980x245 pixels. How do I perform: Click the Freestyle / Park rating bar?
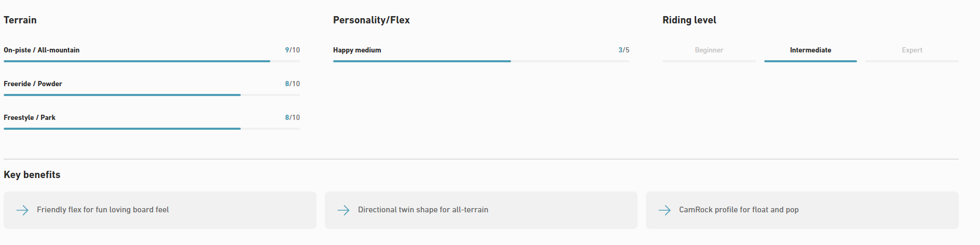coord(151,129)
